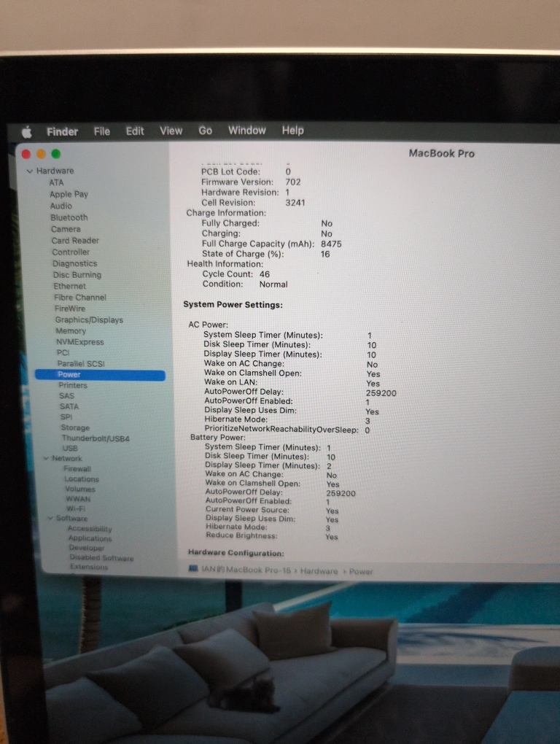Select USB in the sidebar

click(70, 448)
